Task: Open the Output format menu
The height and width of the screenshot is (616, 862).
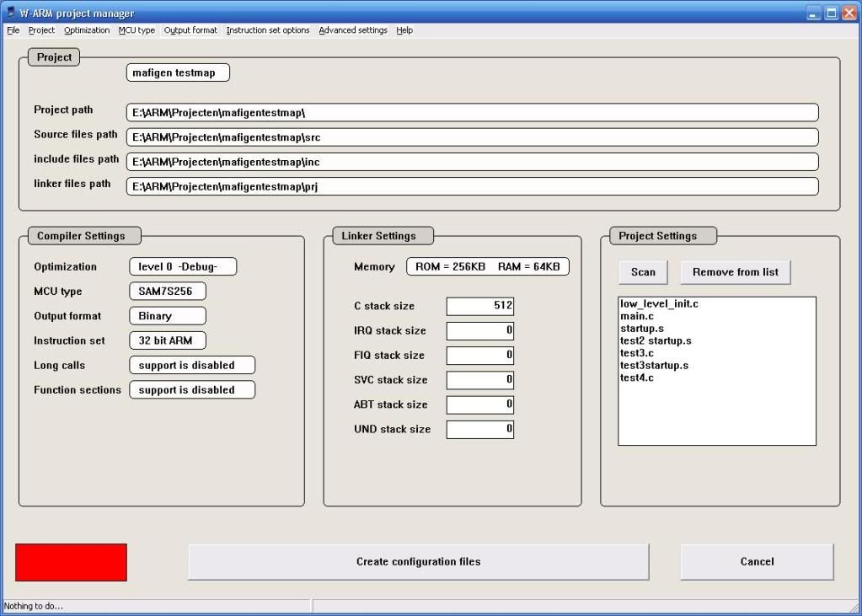Action: tap(190, 30)
